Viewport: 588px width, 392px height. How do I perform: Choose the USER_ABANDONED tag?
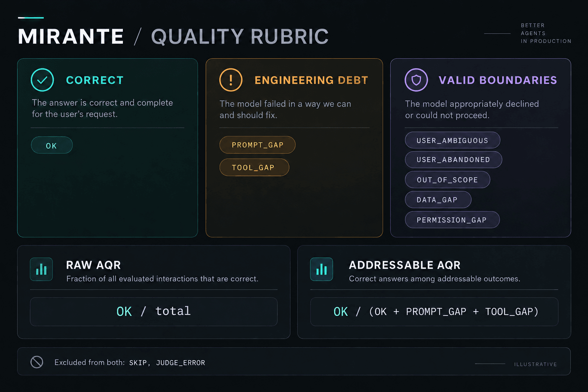coord(453,160)
